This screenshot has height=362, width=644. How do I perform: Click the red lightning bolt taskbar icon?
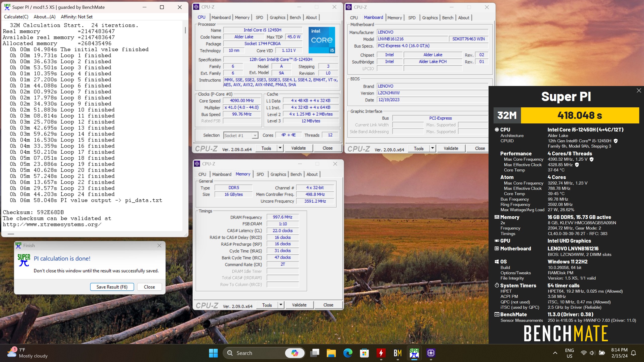pos(381,353)
